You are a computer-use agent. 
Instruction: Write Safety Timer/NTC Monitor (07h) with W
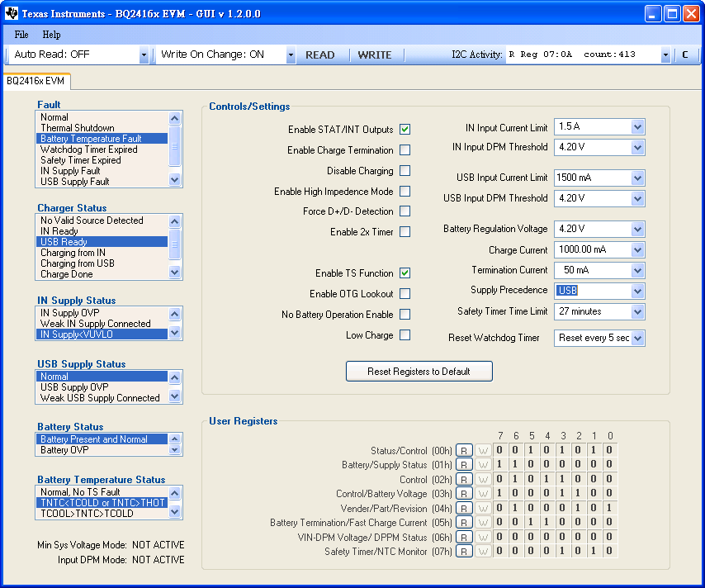click(483, 551)
